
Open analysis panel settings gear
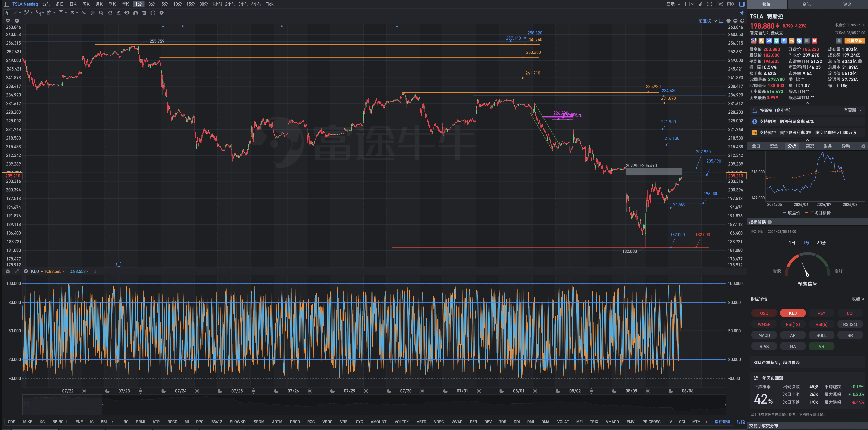863,146
